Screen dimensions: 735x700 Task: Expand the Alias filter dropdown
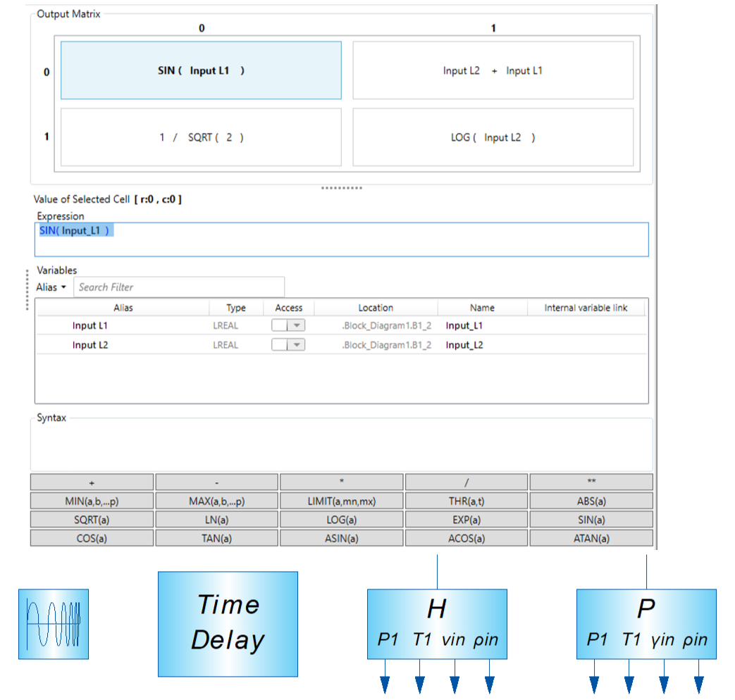pos(51,287)
